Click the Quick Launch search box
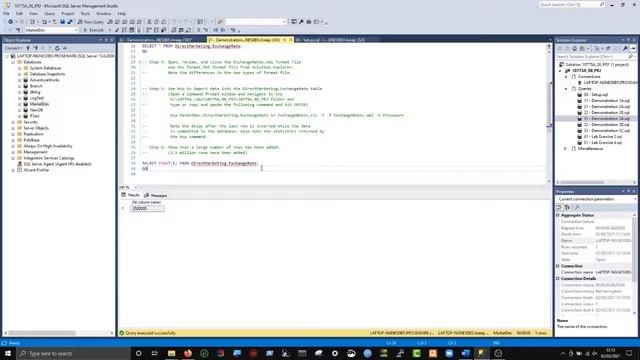The height and width of the screenshot is (360, 640). pos(571,4)
